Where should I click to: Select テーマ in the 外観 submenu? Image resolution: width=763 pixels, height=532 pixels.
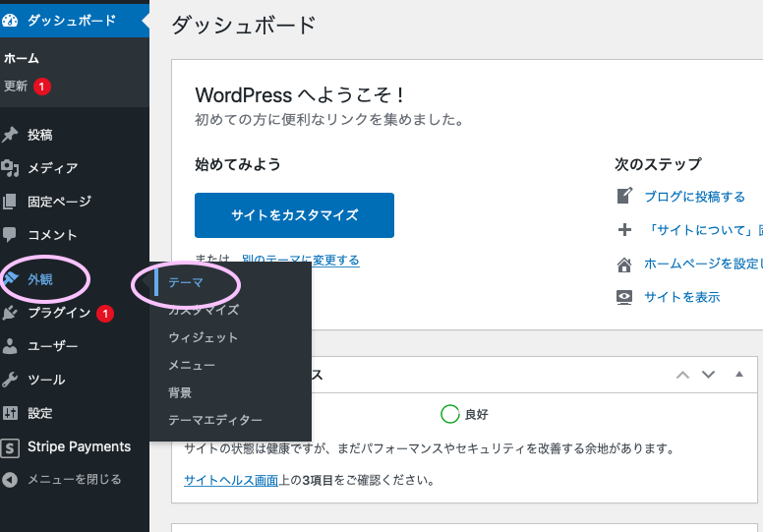(186, 282)
